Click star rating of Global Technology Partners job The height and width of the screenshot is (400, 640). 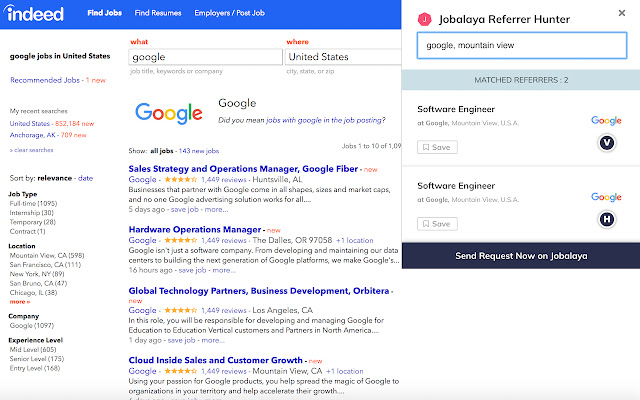click(180, 311)
